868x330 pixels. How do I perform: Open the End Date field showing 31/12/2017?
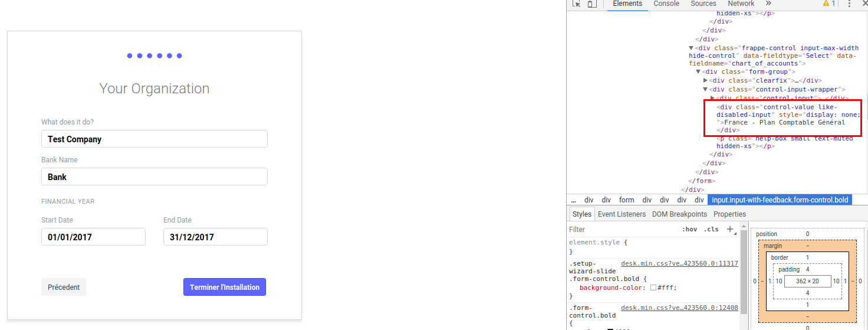point(215,237)
